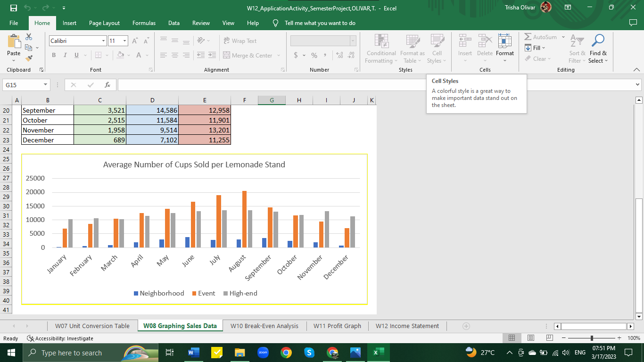Toggle Merge & Center

248,55
